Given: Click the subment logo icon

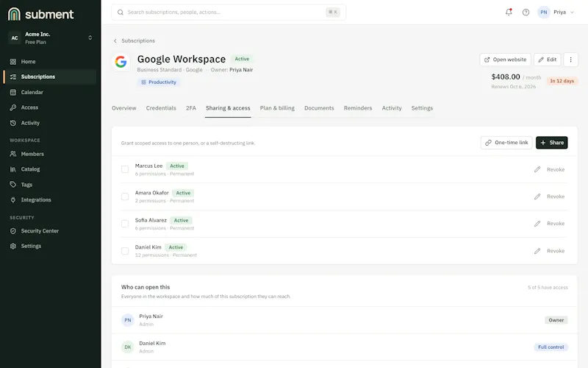Looking at the screenshot, I should point(14,14).
